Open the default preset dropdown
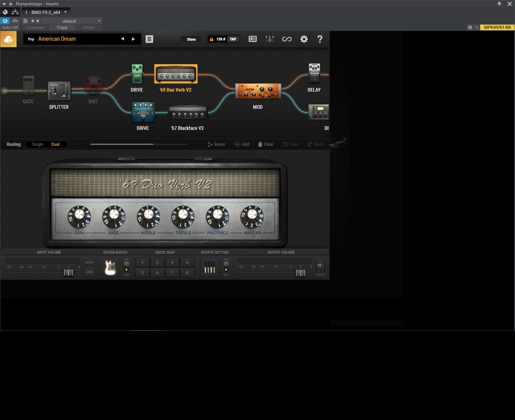Screen dimensions: 515x420 click(x=71, y=21)
